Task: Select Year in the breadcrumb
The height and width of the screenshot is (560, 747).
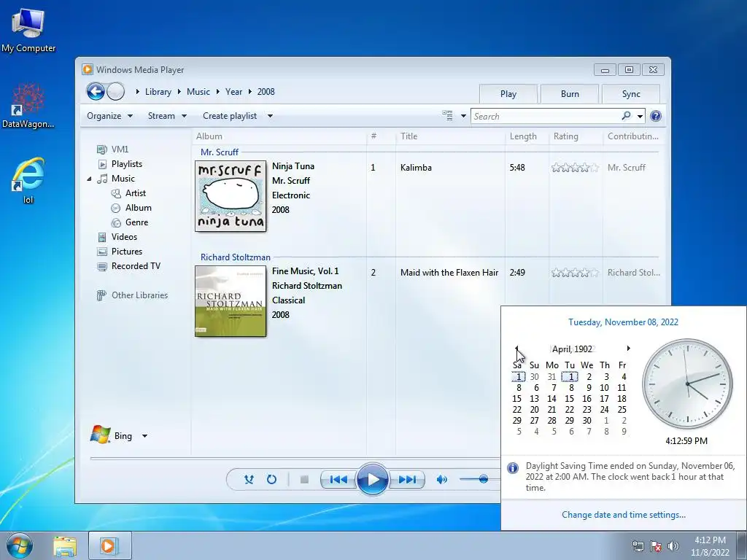Action: point(233,92)
